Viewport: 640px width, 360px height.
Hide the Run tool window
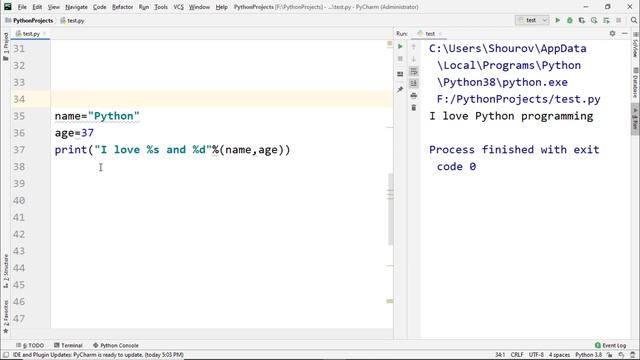[624, 33]
